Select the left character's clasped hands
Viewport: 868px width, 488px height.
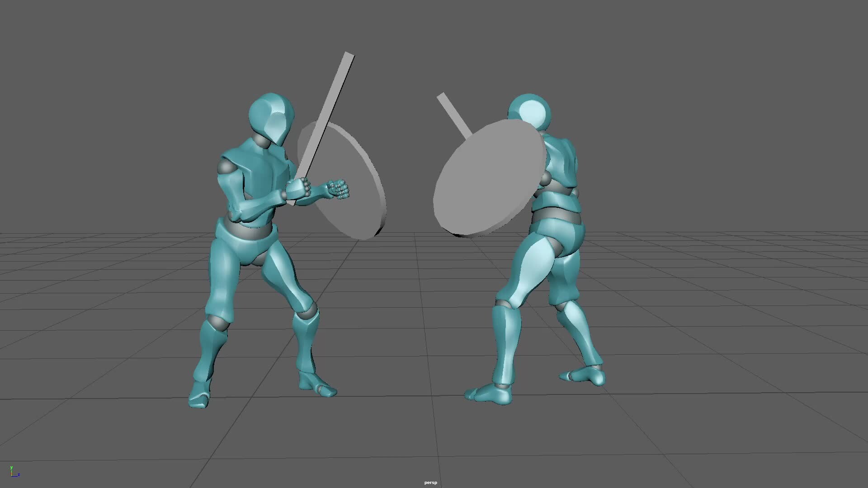(316, 188)
